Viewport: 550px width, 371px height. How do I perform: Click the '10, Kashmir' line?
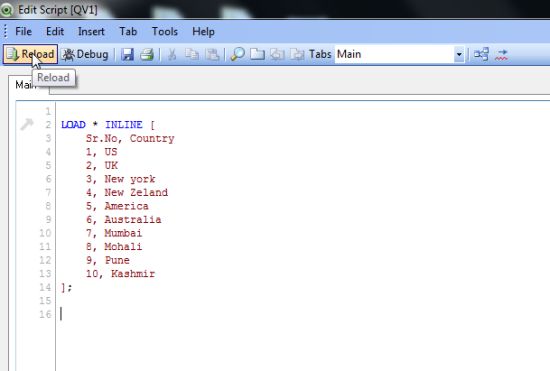click(121, 274)
